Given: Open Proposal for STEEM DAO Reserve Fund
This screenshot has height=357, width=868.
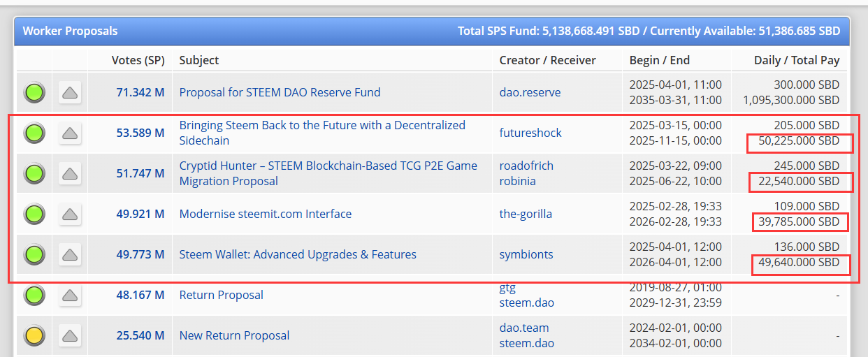Looking at the screenshot, I should click(280, 92).
